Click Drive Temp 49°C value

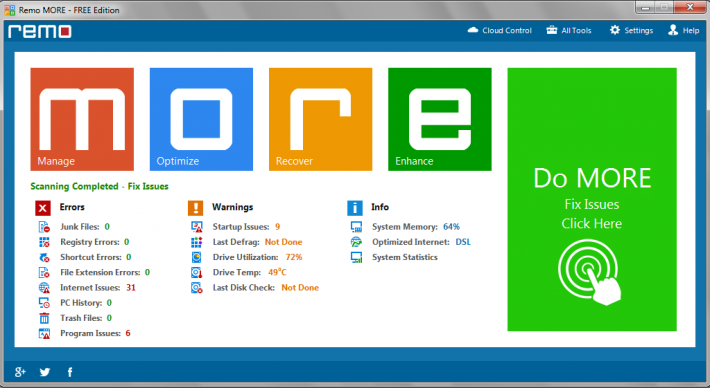pyautogui.click(x=277, y=273)
